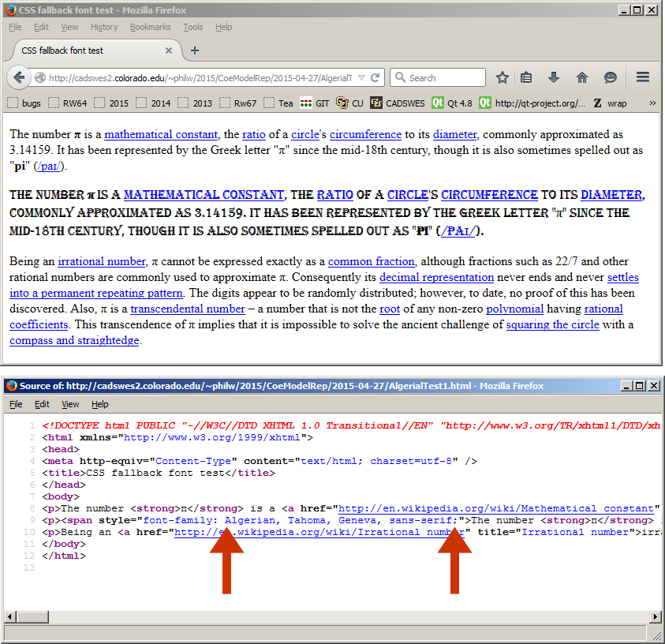Bookmark this page with the star icon
This screenshot has width=665, height=644.
pos(502,77)
